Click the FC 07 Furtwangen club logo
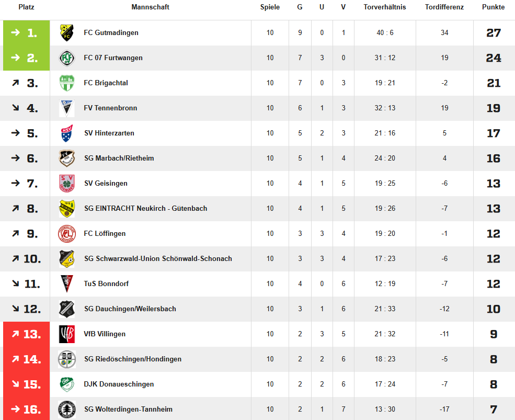The width and height of the screenshot is (515, 420). (x=66, y=58)
